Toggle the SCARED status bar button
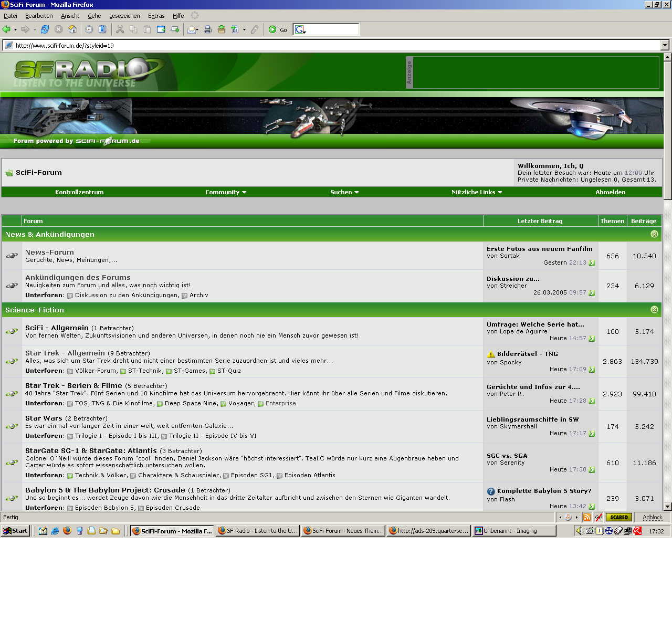The image size is (672, 630). (x=619, y=517)
